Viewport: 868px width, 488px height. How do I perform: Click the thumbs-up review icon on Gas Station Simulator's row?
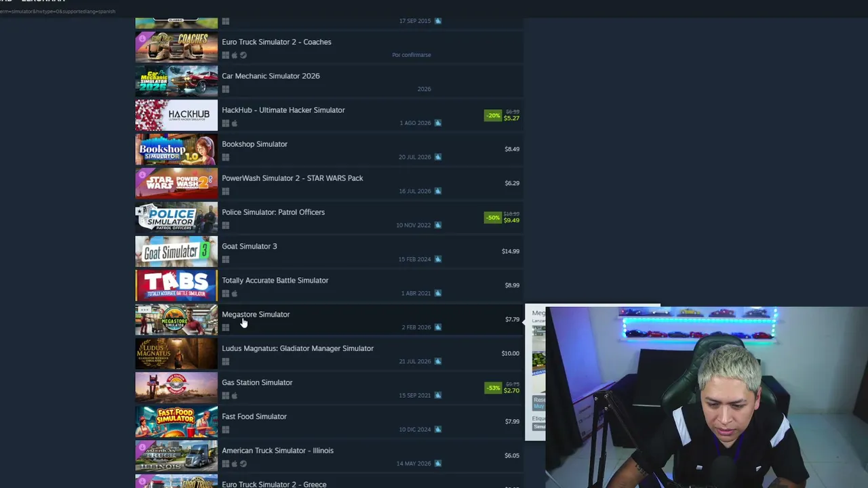coord(438,395)
